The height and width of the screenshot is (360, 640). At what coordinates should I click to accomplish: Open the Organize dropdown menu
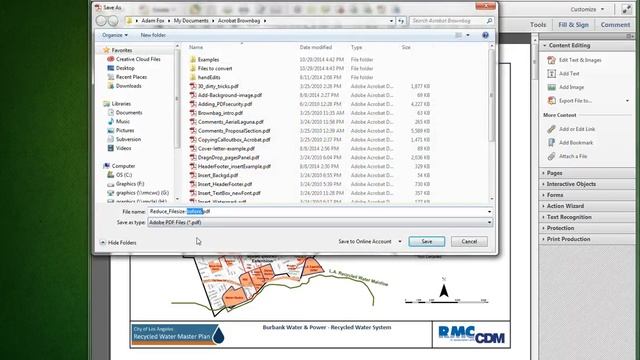(115, 35)
